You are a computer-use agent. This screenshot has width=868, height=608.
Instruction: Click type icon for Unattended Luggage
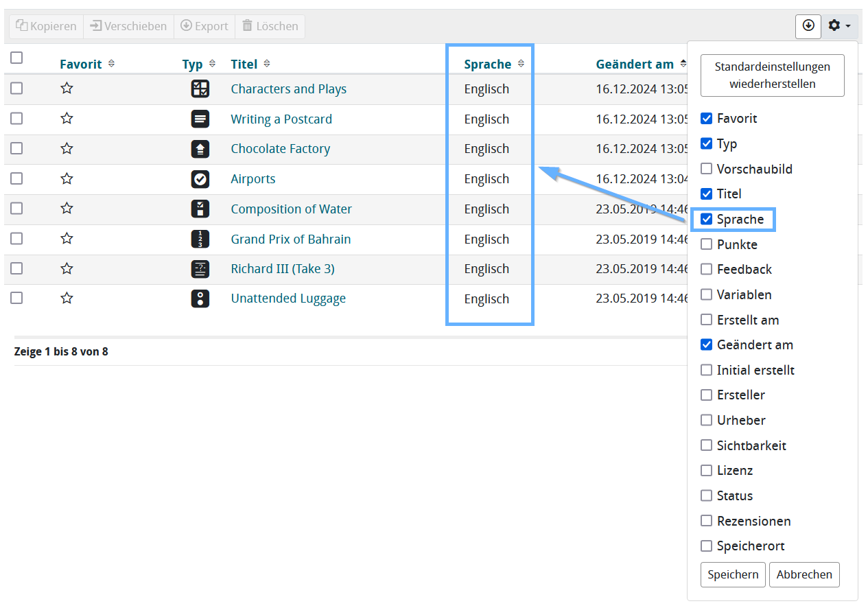click(x=200, y=299)
